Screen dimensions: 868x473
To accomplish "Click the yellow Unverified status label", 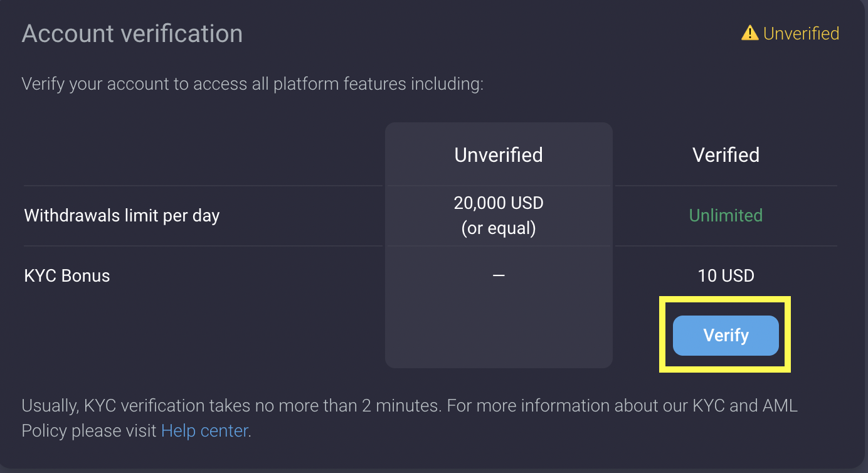I will coord(801,33).
